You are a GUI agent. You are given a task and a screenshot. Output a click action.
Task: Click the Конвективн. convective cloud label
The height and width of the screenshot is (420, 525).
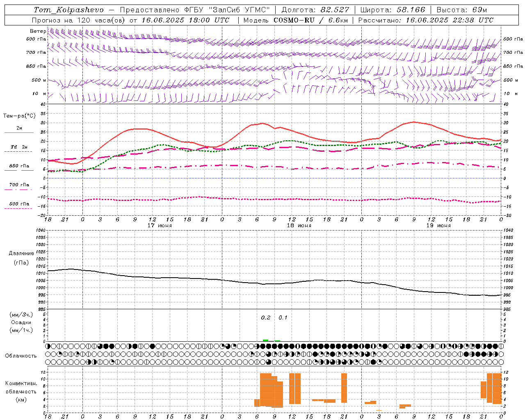(x=21, y=383)
